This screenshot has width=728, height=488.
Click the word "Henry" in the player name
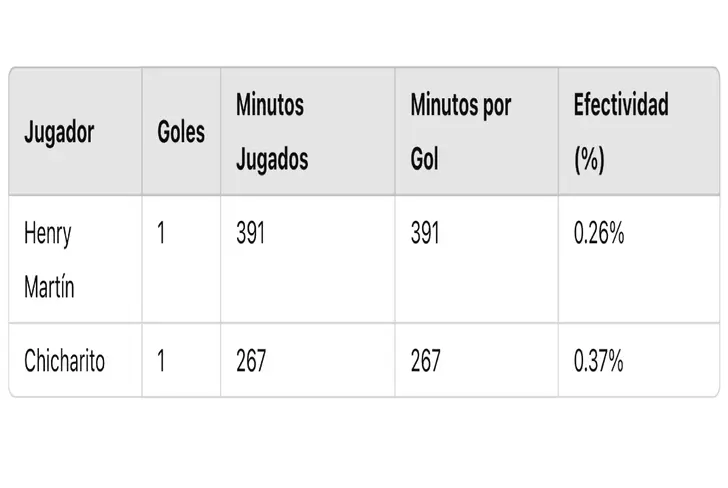[48, 234]
